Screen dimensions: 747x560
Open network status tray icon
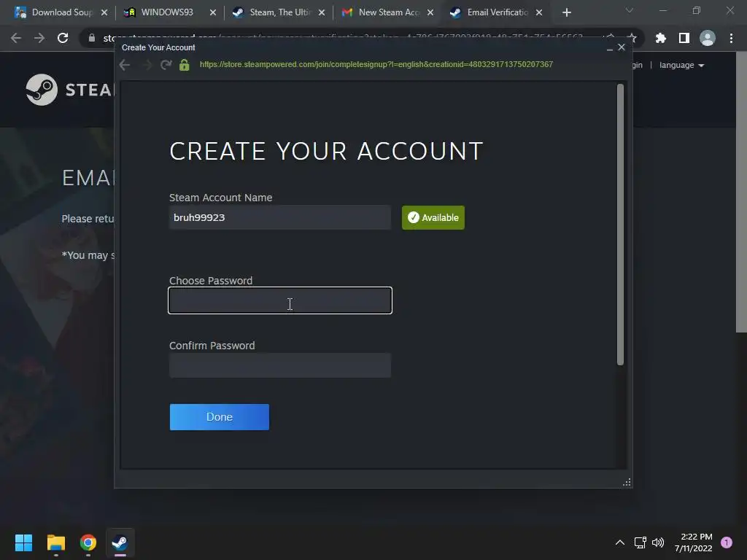point(640,542)
